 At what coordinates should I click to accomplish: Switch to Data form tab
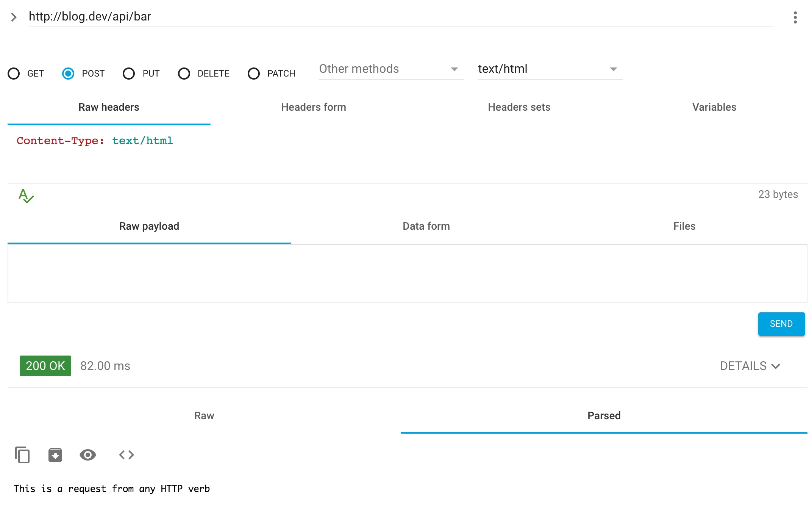[x=426, y=226]
